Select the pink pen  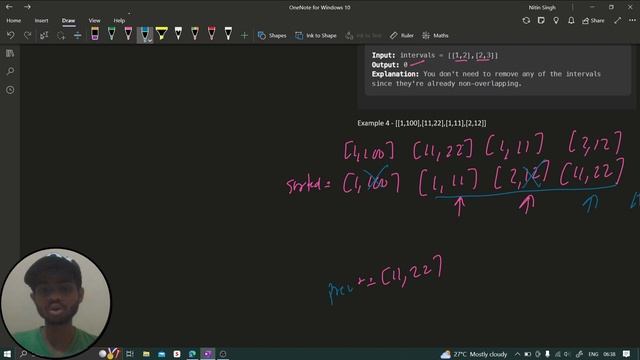(128, 34)
